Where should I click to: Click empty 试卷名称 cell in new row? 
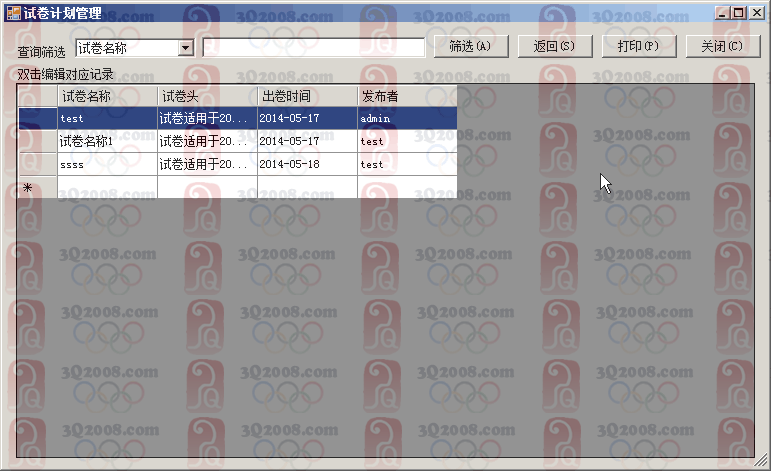(108, 187)
